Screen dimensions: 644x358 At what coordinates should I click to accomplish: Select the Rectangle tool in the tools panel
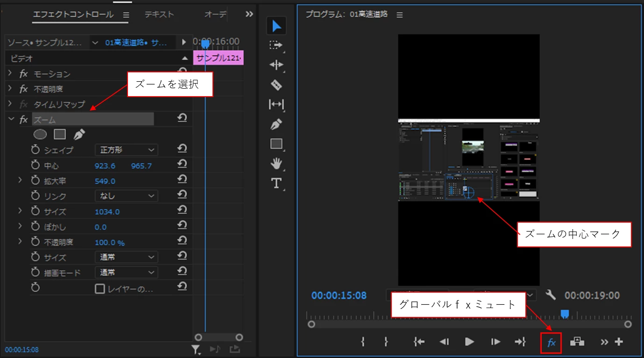pos(276,144)
